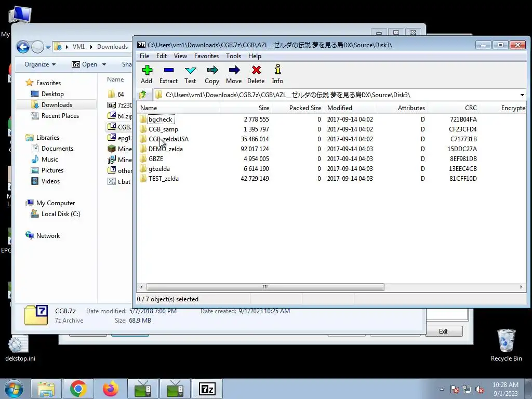Select the Copy toolbar icon

[212, 74]
